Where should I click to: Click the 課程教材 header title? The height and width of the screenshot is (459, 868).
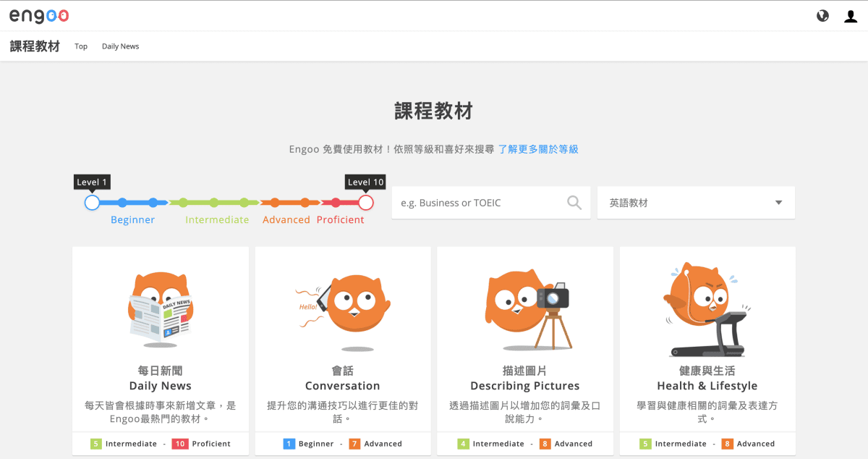[x=35, y=46]
